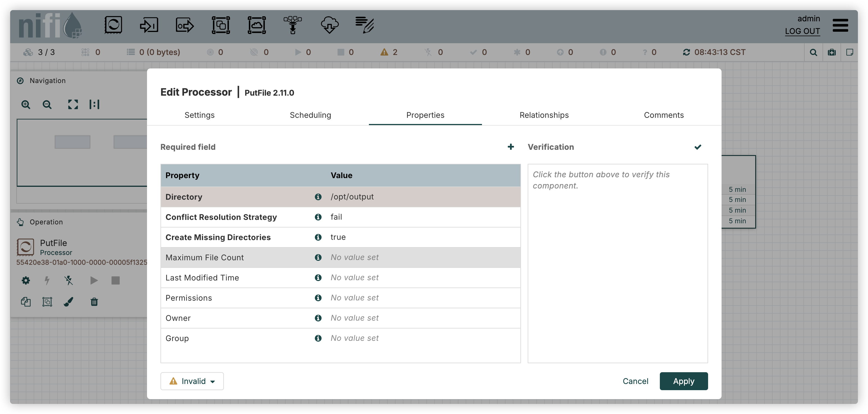Select the Input Port toolbar icon
The width and height of the screenshot is (868, 414).
coord(149,25)
